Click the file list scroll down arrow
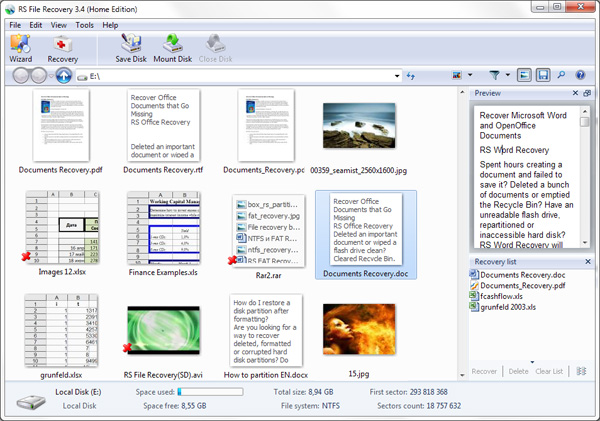This screenshot has height=421, width=600. pyautogui.click(x=462, y=375)
